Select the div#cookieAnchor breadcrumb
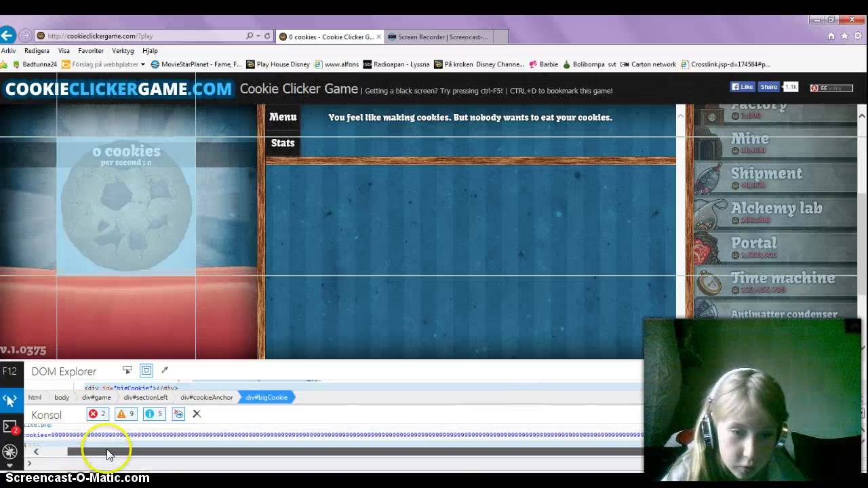This screenshot has height=488, width=868. coord(206,397)
